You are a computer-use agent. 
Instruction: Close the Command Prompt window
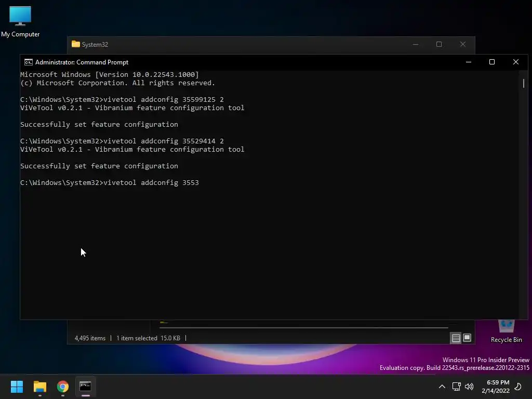click(x=516, y=62)
